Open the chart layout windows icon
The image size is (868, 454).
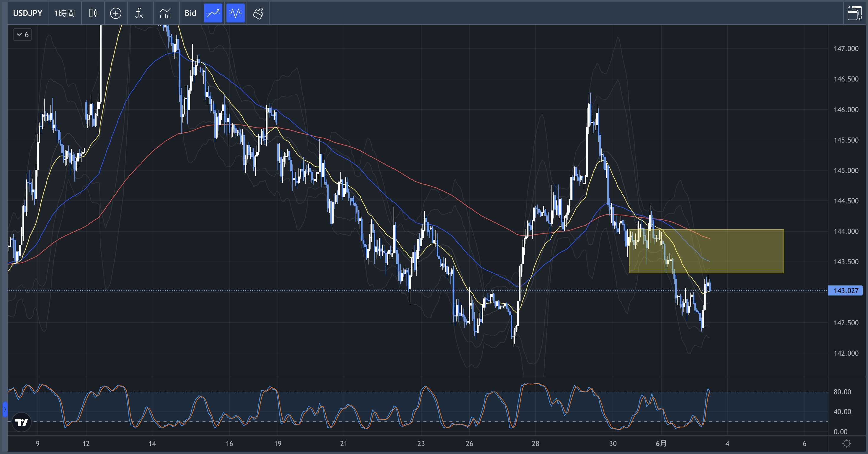[x=854, y=13]
